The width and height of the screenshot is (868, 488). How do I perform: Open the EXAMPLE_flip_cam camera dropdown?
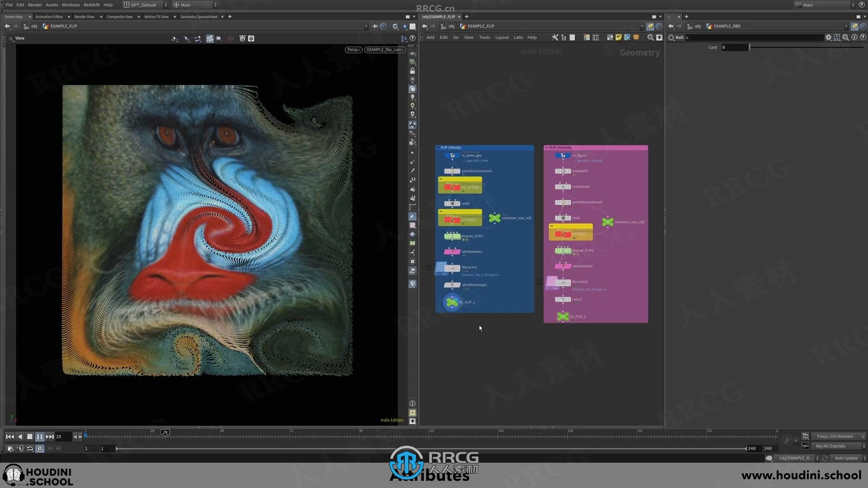(385, 50)
